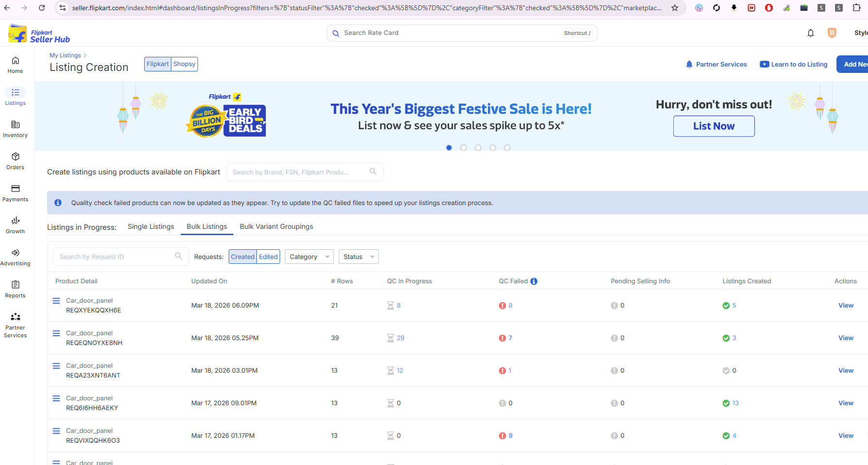Viewport: 868px width, 465px height.
Task: Open QC In Progress count 12
Action: click(x=400, y=370)
